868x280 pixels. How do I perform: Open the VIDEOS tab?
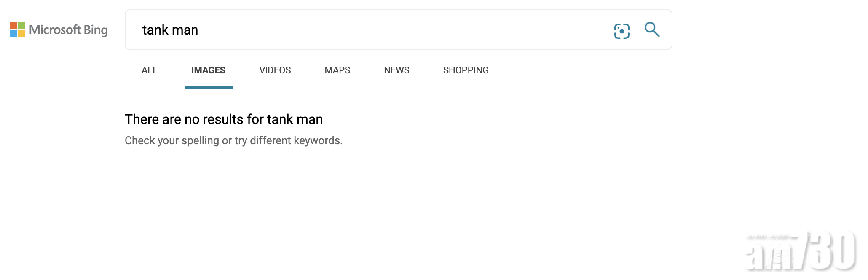275,70
